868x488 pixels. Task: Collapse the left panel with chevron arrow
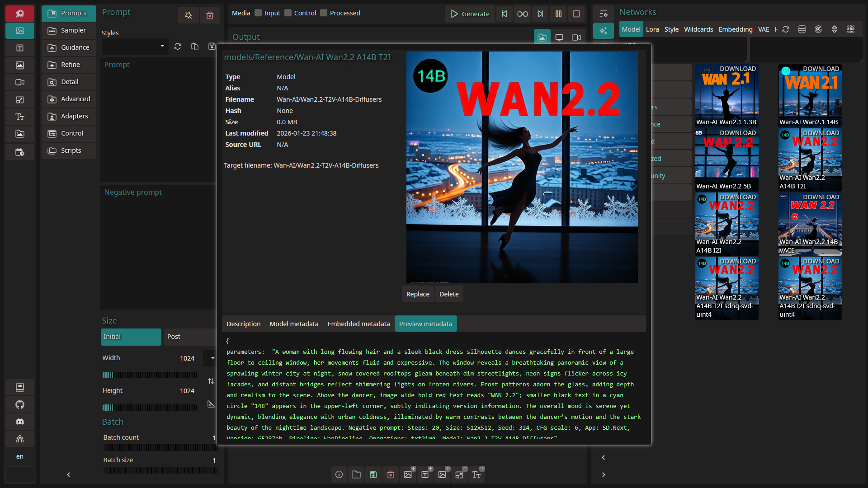pyautogui.click(x=69, y=474)
